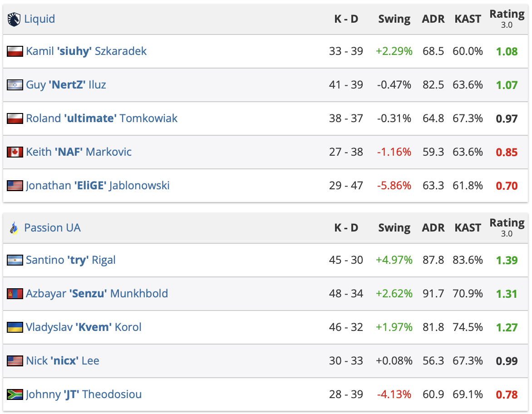Click the US flag beside EliGE

click(x=15, y=186)
